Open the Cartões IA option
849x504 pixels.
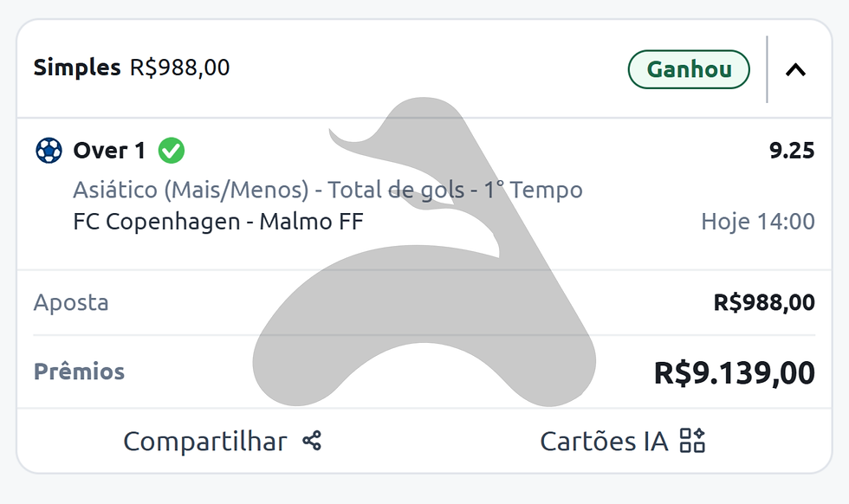(623, 441)
